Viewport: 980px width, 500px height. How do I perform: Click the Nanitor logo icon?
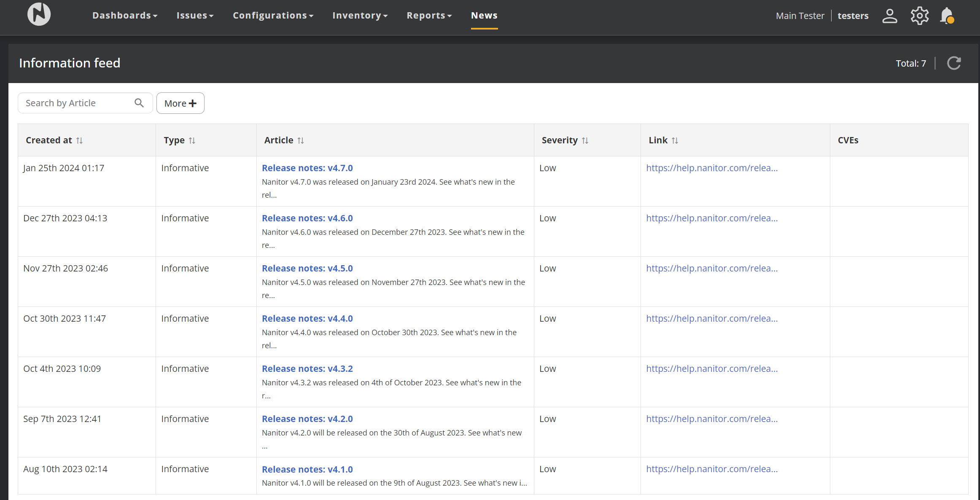[x=39, y=15]
